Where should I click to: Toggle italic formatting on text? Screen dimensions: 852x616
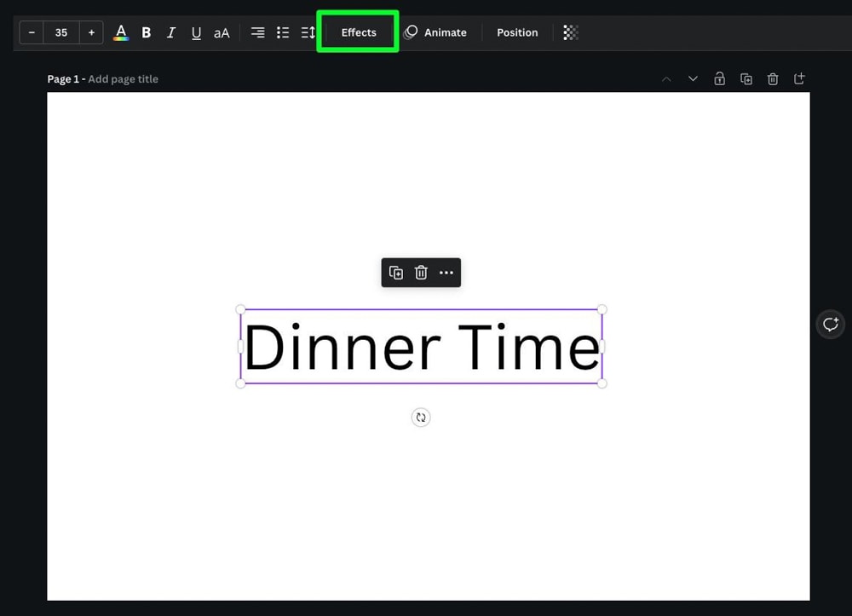click(171, 32)
